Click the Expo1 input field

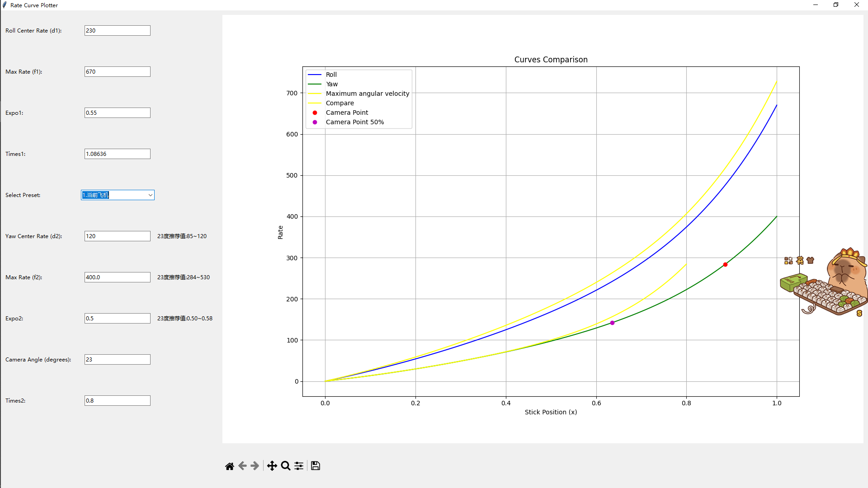[117, 113]
